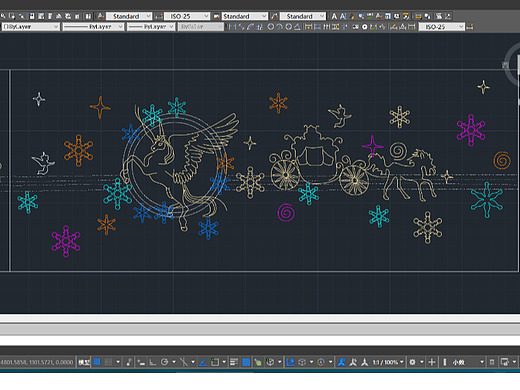Screen dimensions: 520x390
Task: Open the Multileader Style manager icon
Action: click(274, 16)
